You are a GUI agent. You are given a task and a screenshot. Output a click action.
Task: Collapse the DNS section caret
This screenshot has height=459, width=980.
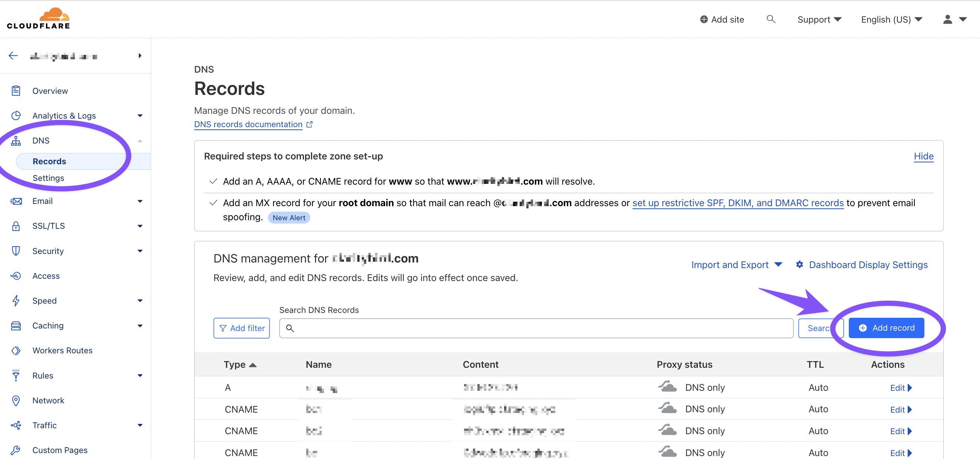[x=140, y=141]
